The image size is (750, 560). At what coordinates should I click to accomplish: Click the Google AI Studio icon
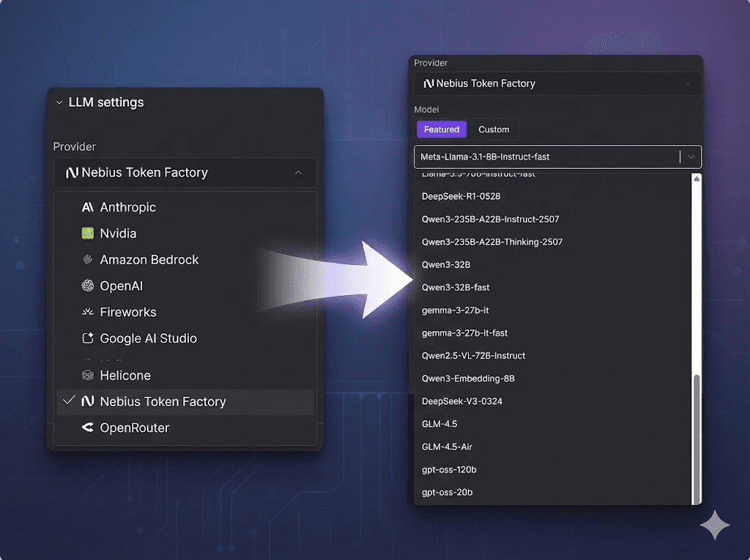point(88,338)
